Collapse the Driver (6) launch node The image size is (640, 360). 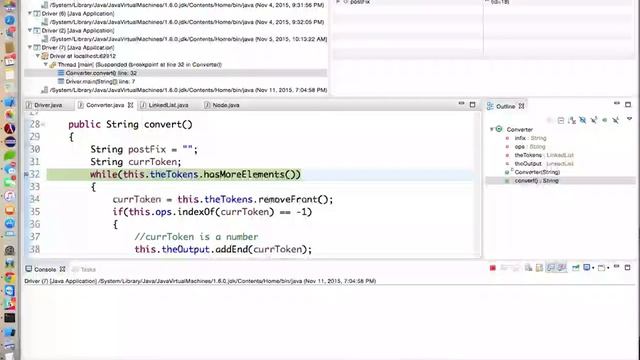click(30, 13)
